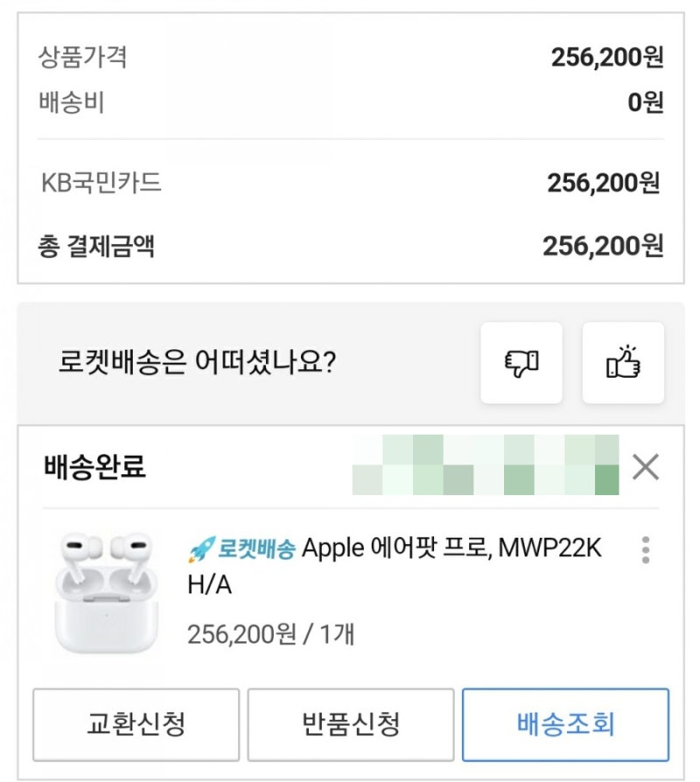Viewport: 700px width, 782px height.
Task: Click the 로켓배송은 어떠셨나요? feedback question
Action: [x=197, y=363]
